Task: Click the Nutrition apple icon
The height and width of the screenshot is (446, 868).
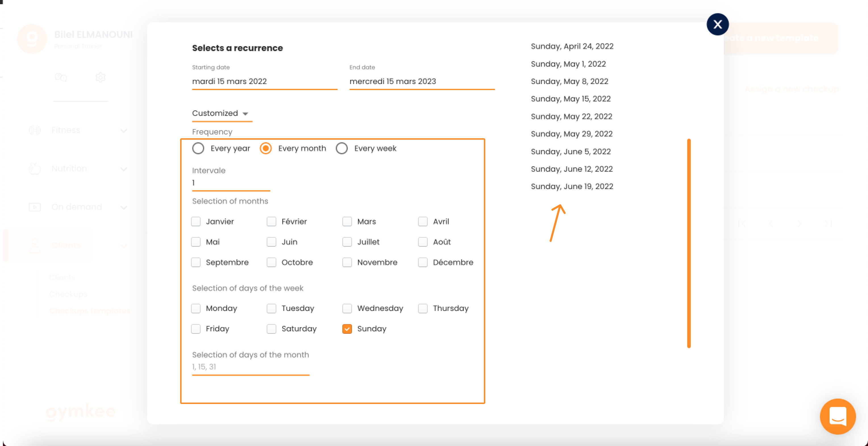Action: click(x=35, y=168)
